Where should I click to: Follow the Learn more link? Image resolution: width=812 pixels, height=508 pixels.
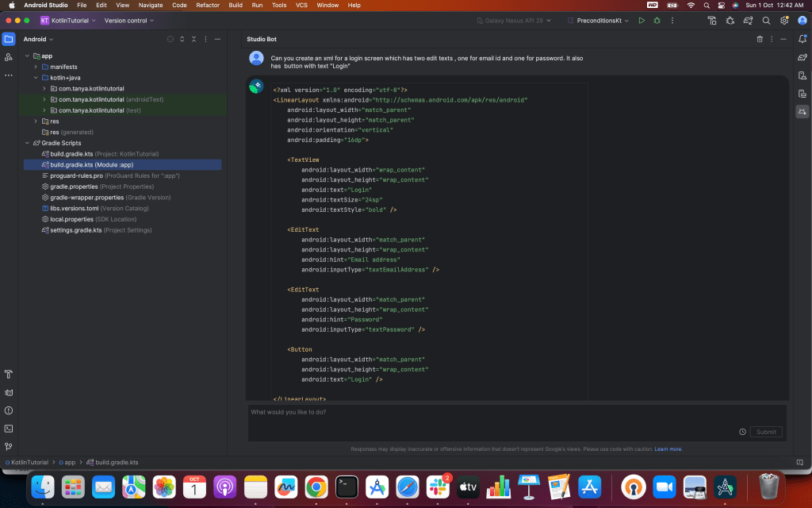point(668,449)
